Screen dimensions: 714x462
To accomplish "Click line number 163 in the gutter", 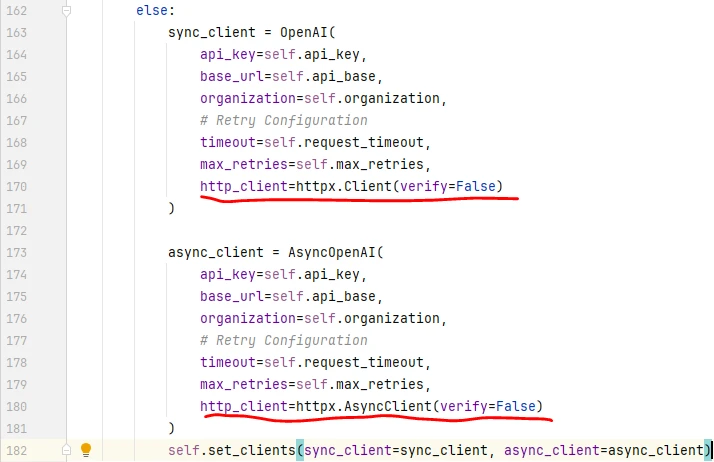I will coord(16,33).
